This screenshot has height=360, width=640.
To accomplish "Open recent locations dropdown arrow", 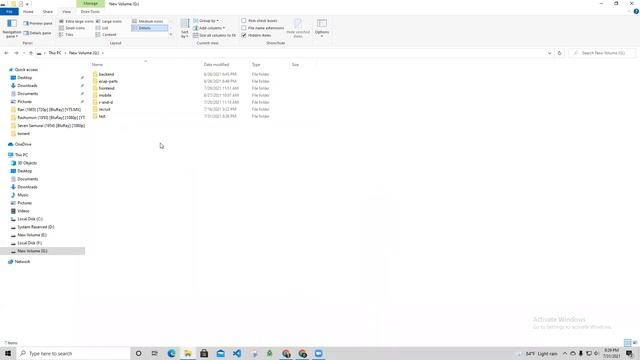I will pyautogui.click(x=24, y=53).
